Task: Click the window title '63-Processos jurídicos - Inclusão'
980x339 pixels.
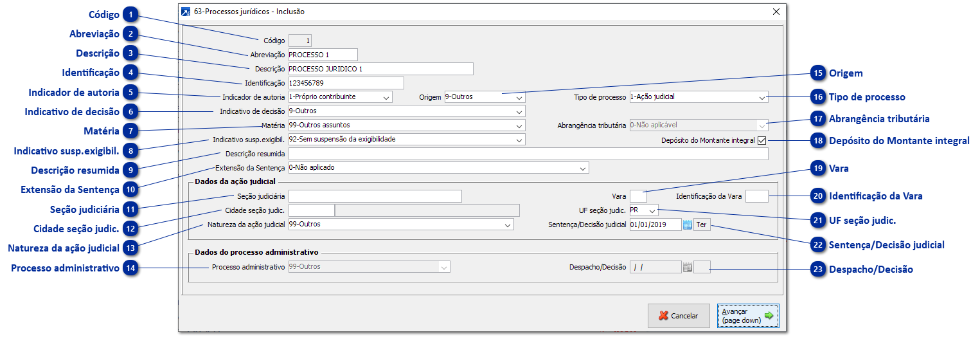Action: [249, 12]
